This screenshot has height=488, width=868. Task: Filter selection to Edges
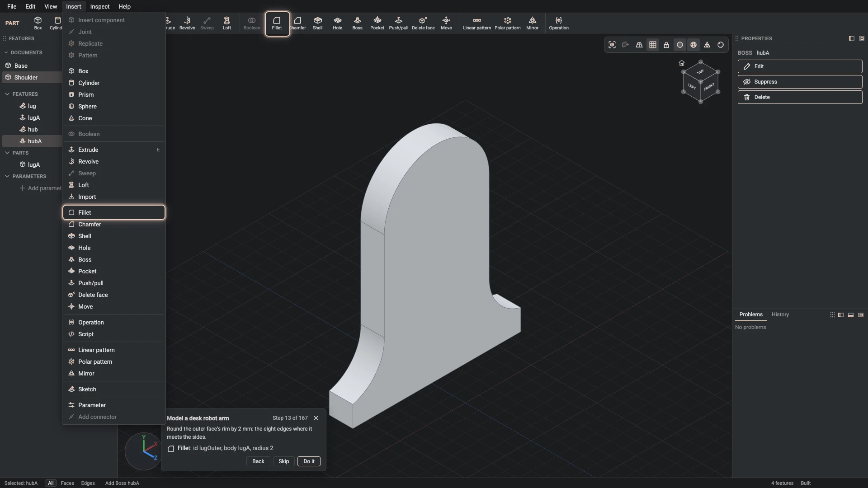(x=88, y=483)
